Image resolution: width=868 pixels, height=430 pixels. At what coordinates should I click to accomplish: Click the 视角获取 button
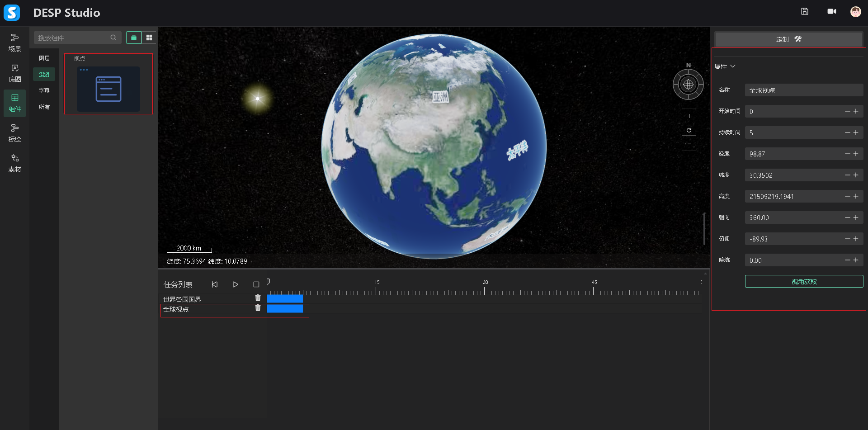pyautogui.click(x=804, y=282)
